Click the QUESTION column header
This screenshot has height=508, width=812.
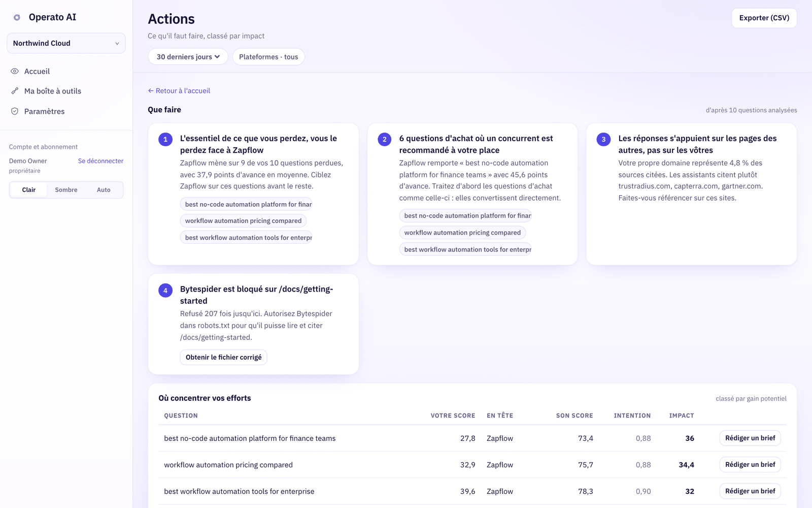tap(181, 416)
